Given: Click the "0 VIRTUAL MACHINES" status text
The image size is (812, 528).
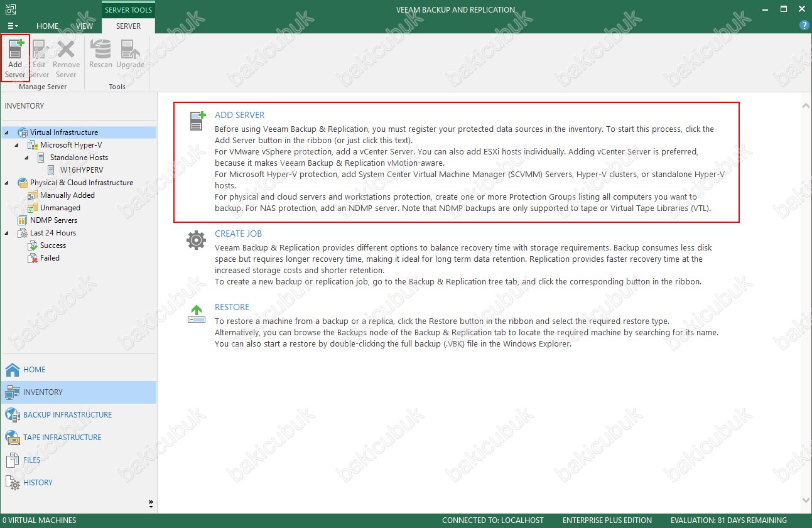Looking at the screenshot, I should (40, 520).
